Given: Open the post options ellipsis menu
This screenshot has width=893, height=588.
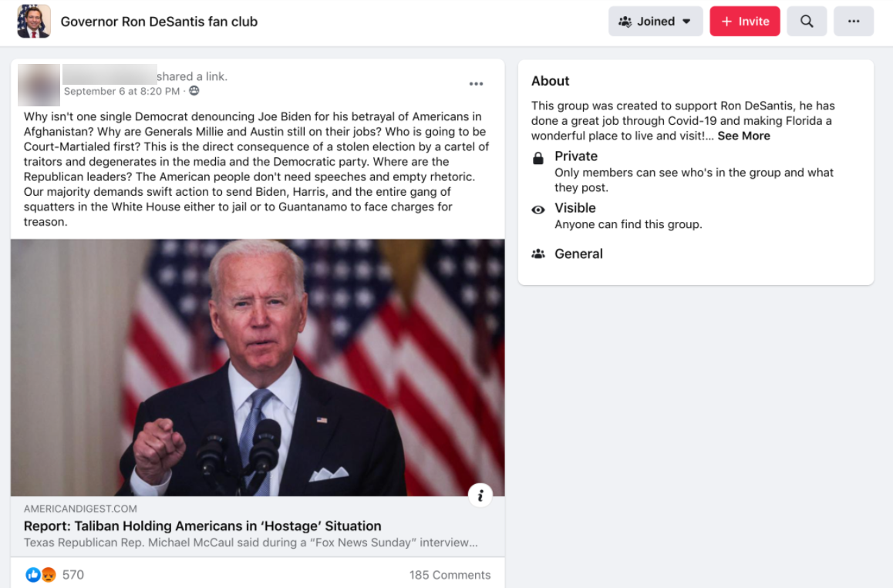Looking at the screenshot, I should coord(476,84).
